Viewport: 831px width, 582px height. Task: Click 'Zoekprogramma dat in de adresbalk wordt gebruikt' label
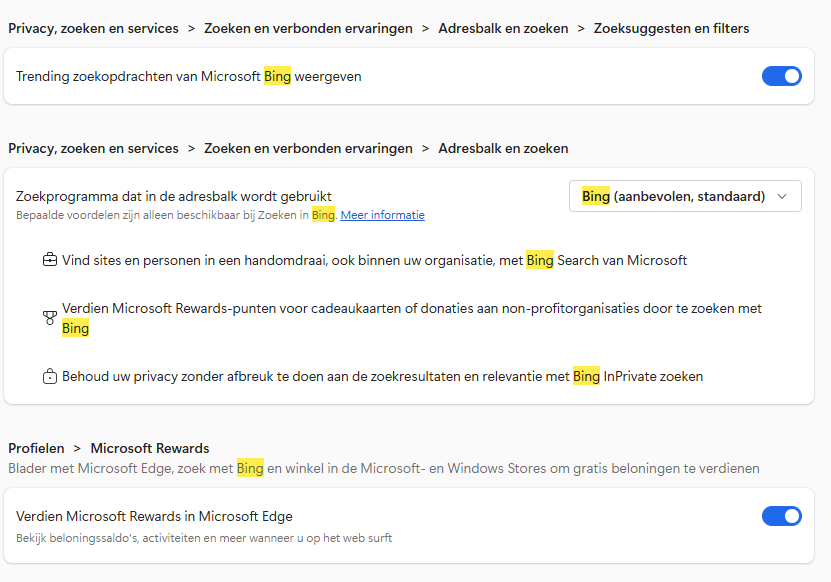(174, 197)
